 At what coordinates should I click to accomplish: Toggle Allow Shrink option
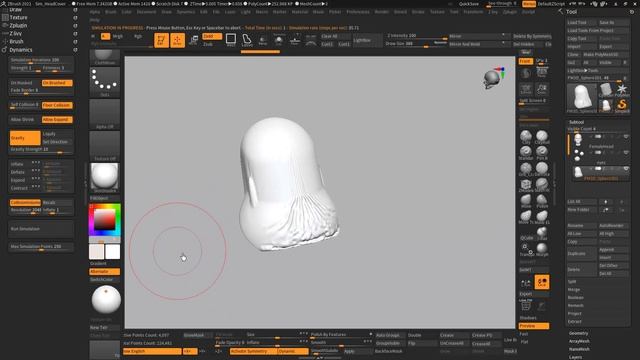pos(25,120)
